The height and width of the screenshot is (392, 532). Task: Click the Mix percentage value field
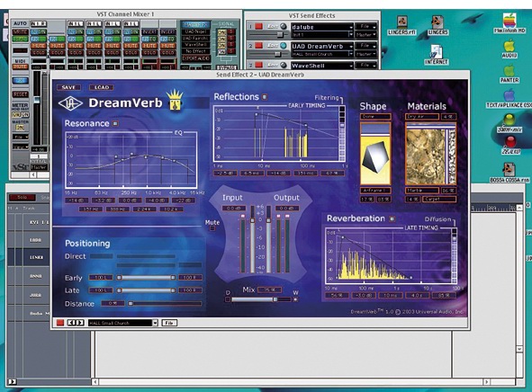(x=269, y=290)
